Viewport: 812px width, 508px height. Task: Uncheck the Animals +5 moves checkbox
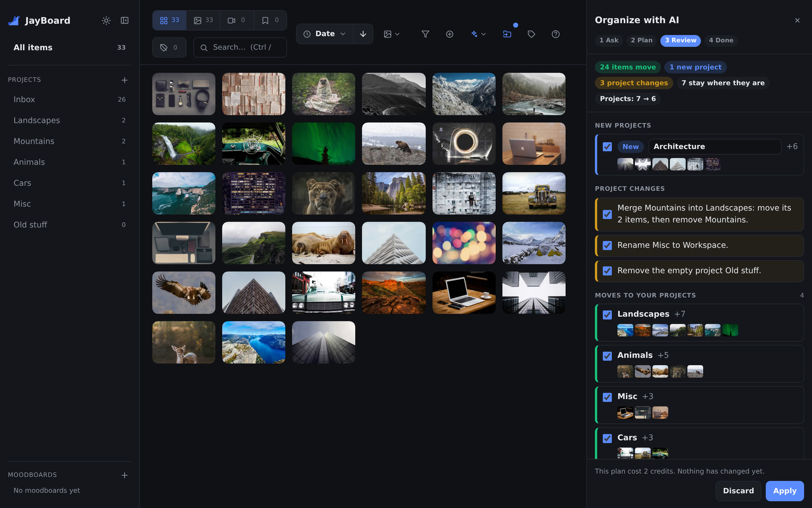tap(607, 356)
